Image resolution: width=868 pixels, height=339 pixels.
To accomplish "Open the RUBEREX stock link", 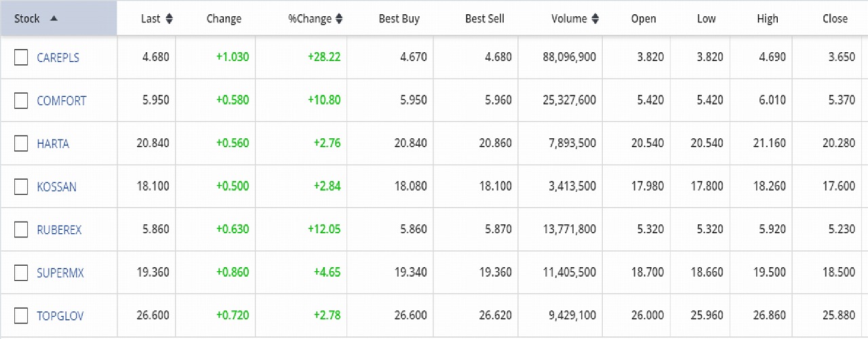I will pyautogui.click(x=59, y=230).
